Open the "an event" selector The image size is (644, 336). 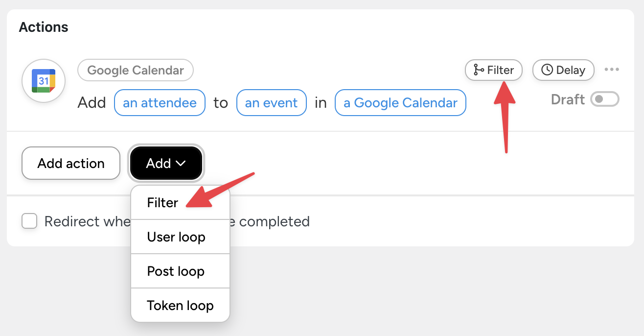[x=271, y=103]
